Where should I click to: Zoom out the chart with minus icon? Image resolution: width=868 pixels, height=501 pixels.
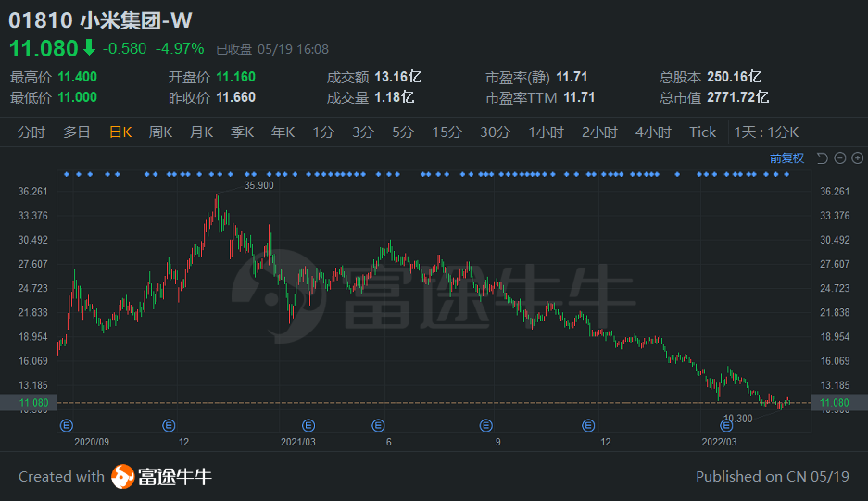point(840,158)
